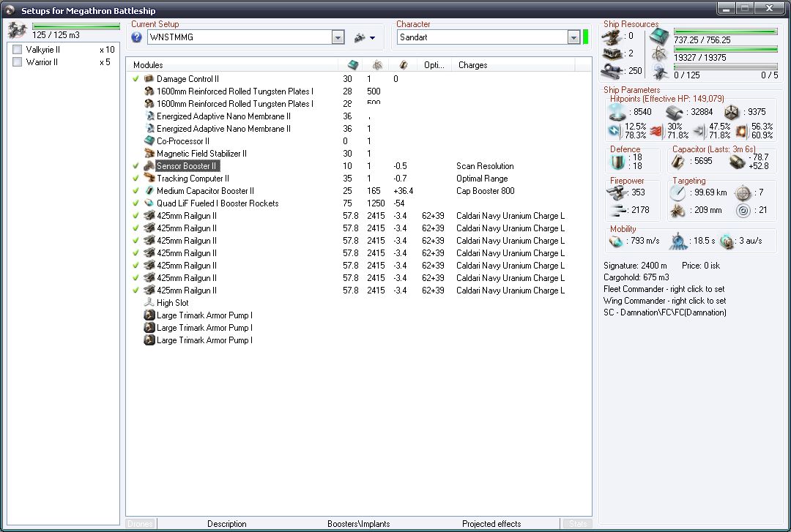Click the targeting range icon

[678, 192]
